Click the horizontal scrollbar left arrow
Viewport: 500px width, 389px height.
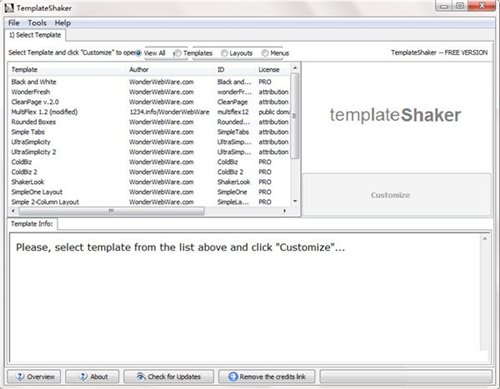point(13,211)
